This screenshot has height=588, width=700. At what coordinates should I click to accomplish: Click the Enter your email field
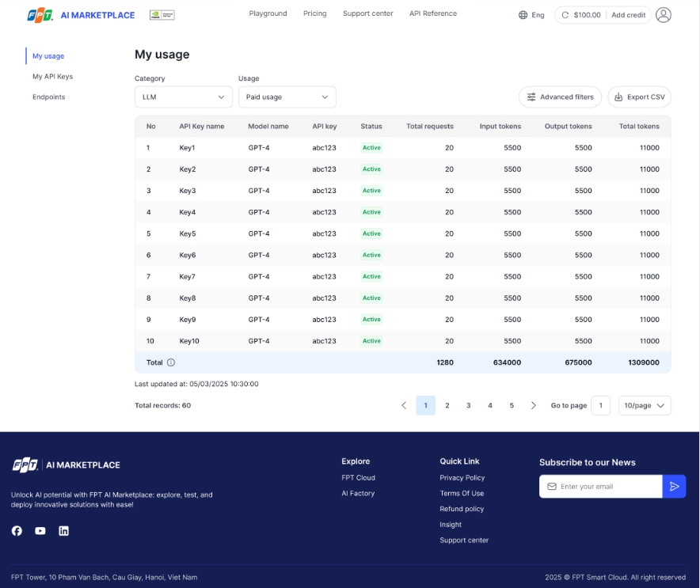(606, 487)
